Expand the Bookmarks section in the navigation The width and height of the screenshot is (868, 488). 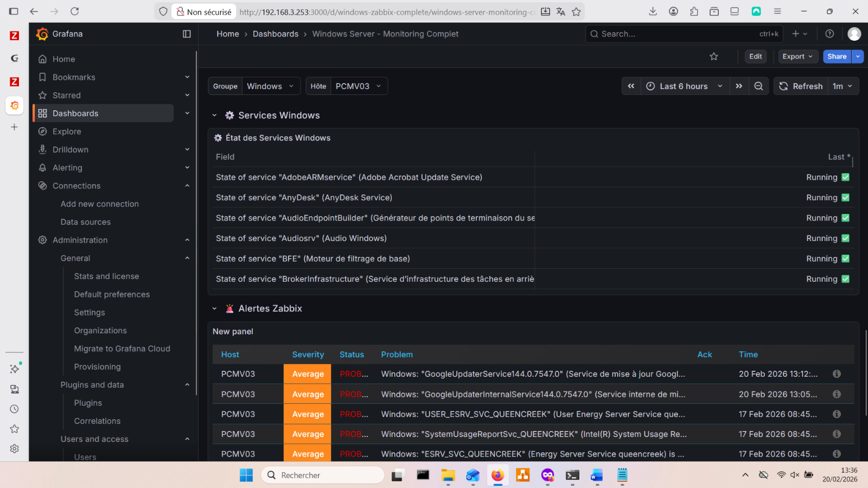click(187, 77)
